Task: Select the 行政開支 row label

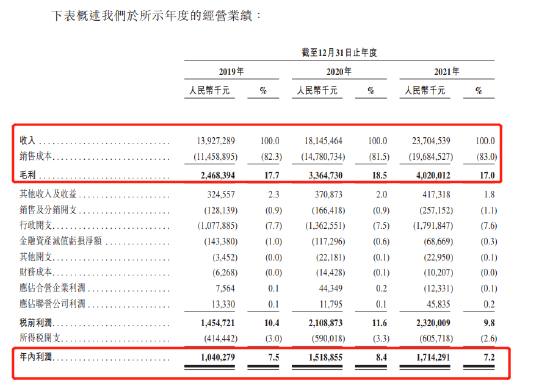Action: pyautogui.click(x=36, y=225)
